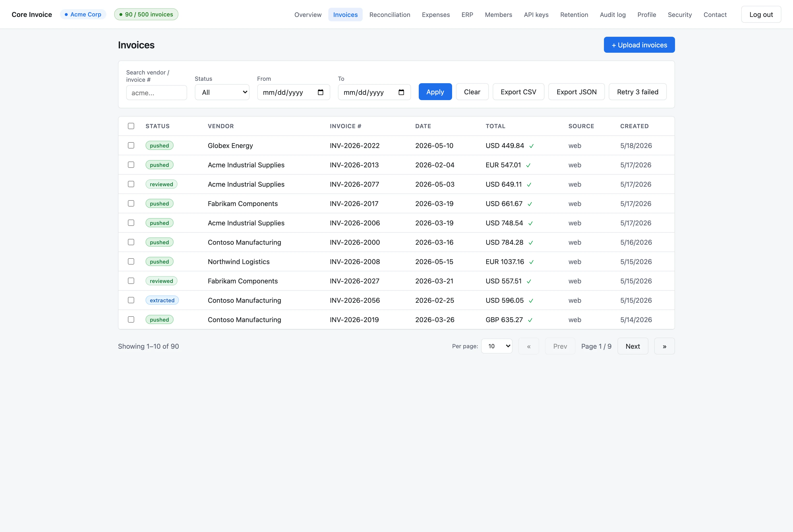Select the checkbox for INV-2026-2027
This screenshot has height=532, width=793.
131,281
